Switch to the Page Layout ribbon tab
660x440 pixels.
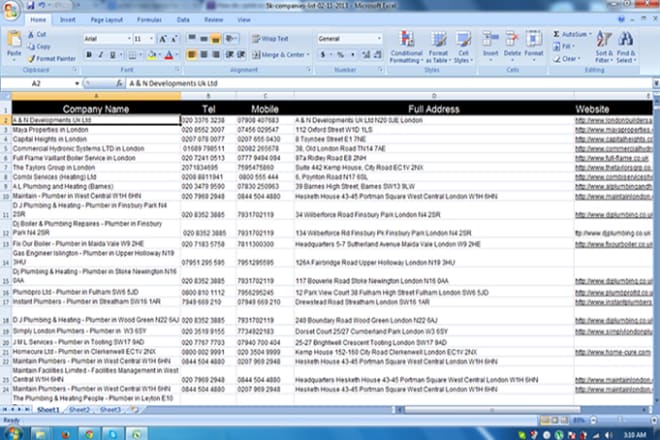pyautogui.click(x=106, y=20)
